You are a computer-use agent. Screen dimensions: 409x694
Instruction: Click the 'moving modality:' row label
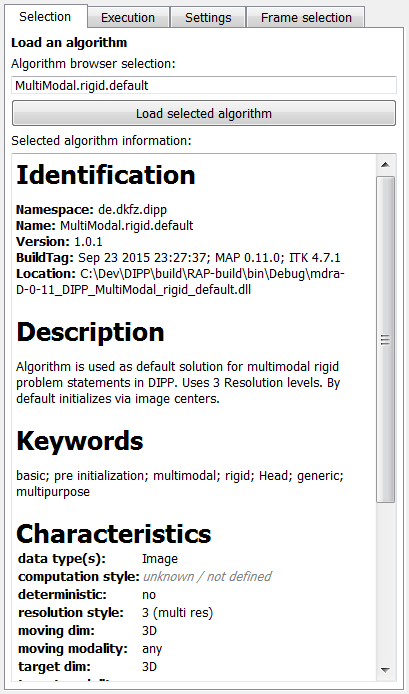click(x=73, y=649)
